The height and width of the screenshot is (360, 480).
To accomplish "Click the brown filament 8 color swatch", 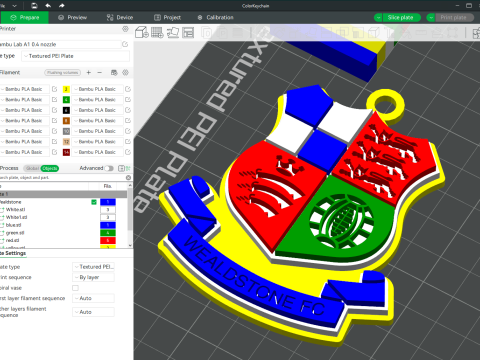I will tap(66, 120).
